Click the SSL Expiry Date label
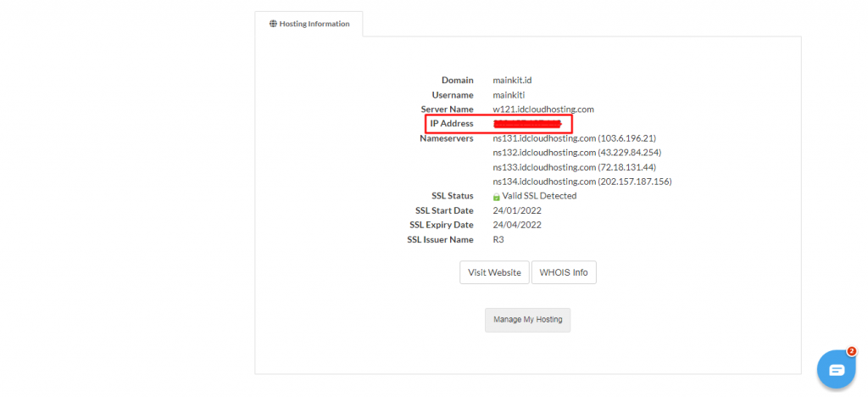Viewport: 868px width, 397px height. click(x=441, y=225)
